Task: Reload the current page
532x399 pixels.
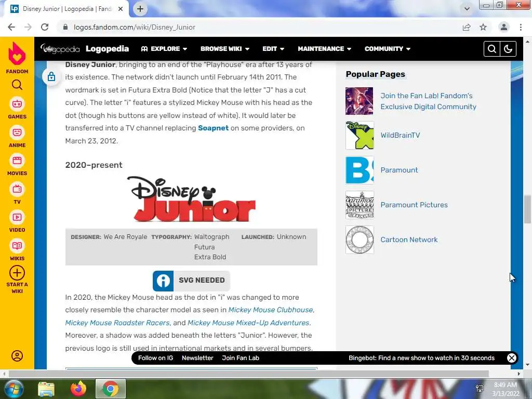Action: (x=45, y=27)
